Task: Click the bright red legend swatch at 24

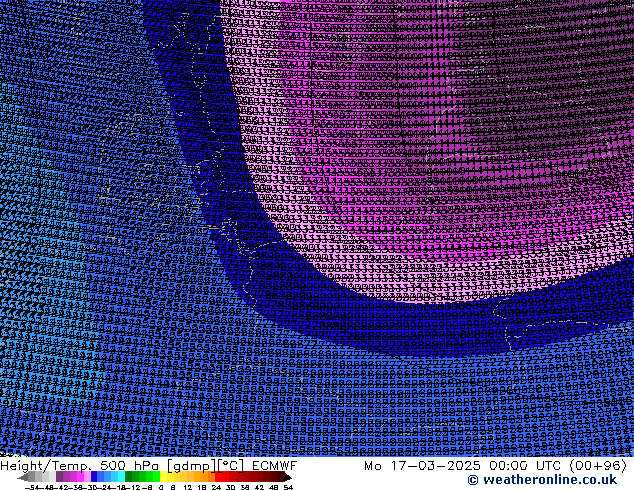Action: coord(218,477)
